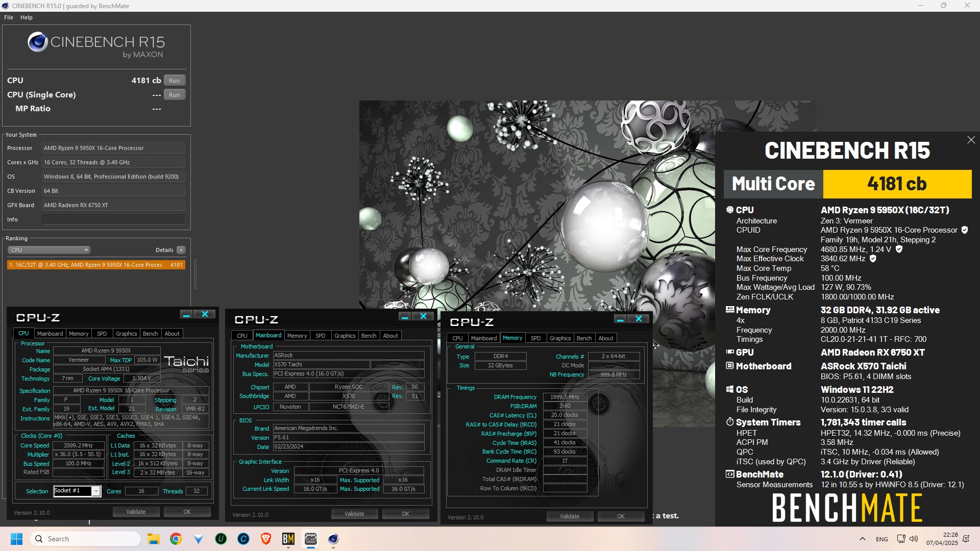This screenshot has width=980, height=551.
Task: Open the volume tray icon
Action: click(914, 539)
